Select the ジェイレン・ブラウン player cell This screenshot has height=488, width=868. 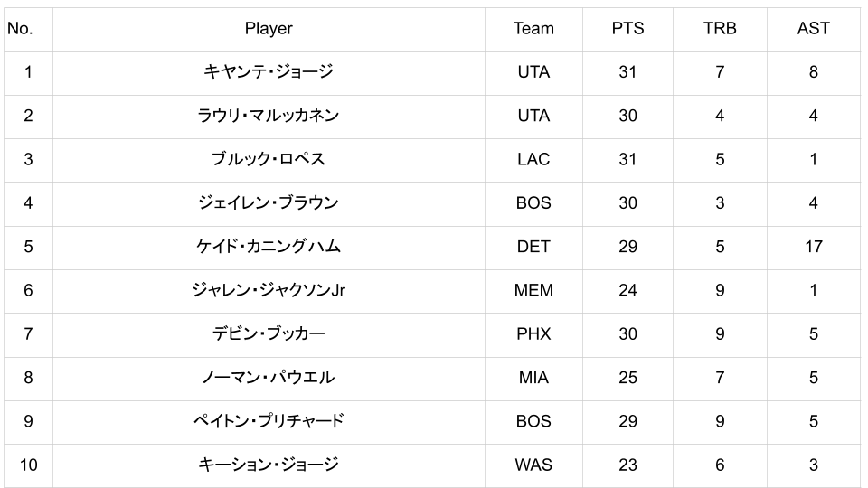269,203
